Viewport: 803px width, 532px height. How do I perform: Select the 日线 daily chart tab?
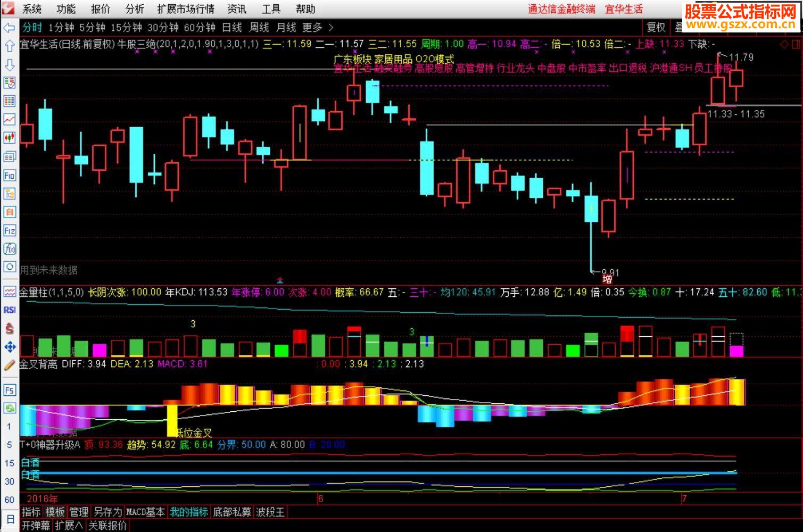(x=232, y=28)
